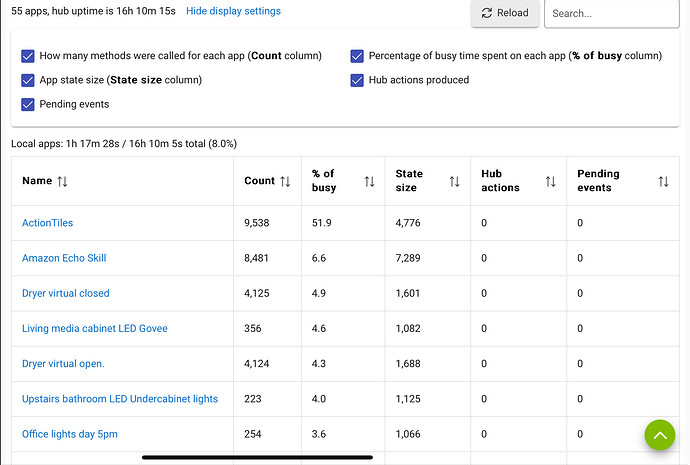Image resolution: width=690 pixels, height=465 pixels.
Task: Click Hide display settings link
Action: click(233, 11)
